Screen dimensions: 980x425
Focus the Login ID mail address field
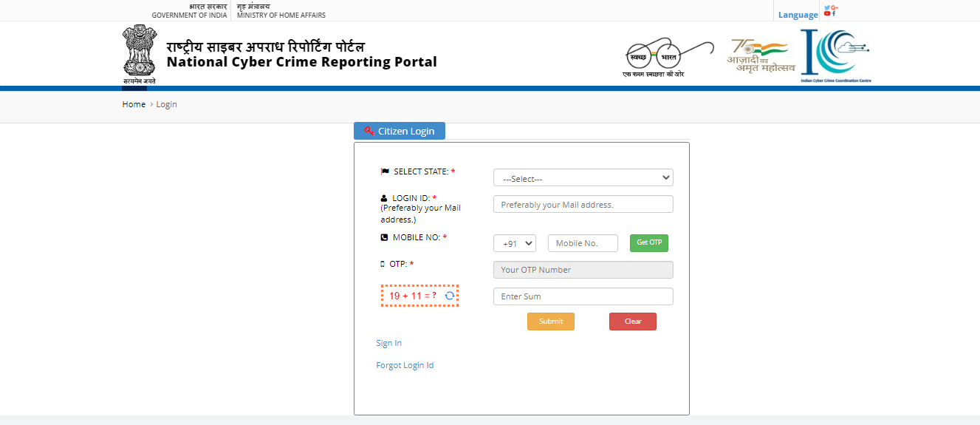583,204
